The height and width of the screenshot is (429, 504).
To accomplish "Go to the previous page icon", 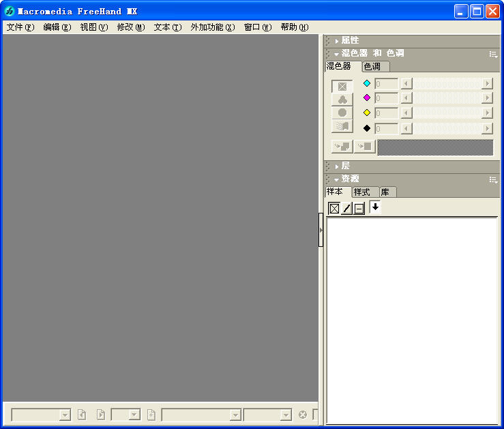I will 82,415.
